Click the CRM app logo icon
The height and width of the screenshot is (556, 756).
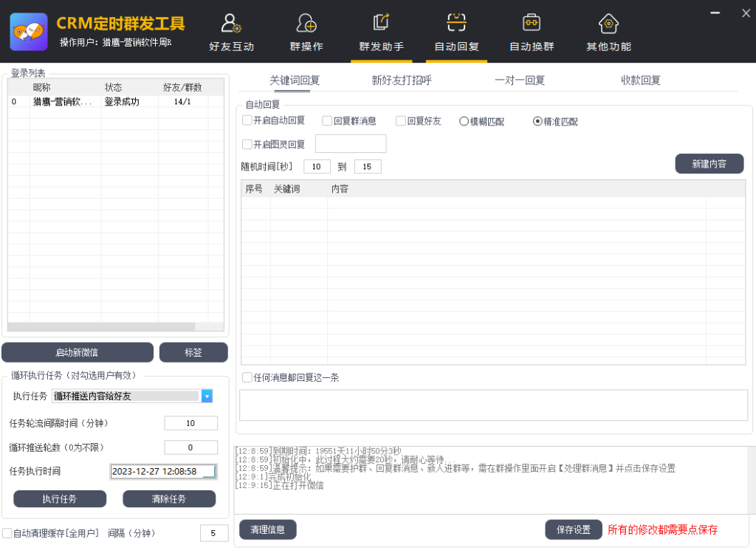tap(29, 32)
